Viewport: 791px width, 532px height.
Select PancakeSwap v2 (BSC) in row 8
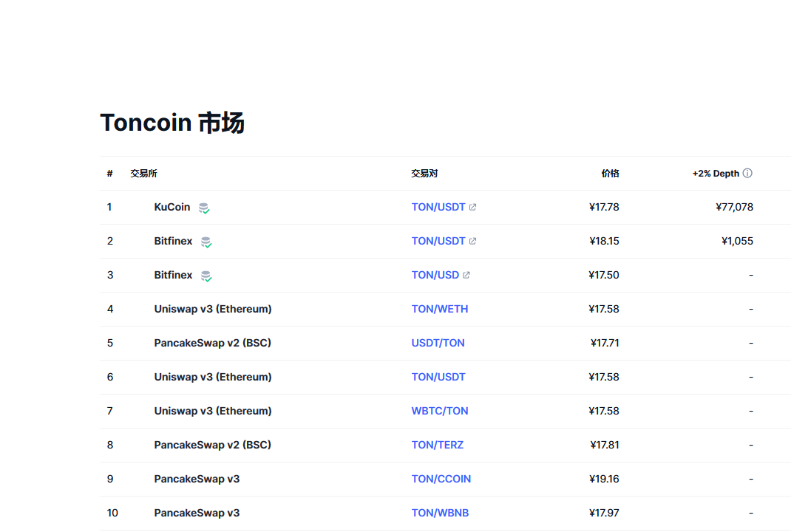coord(212,445)
